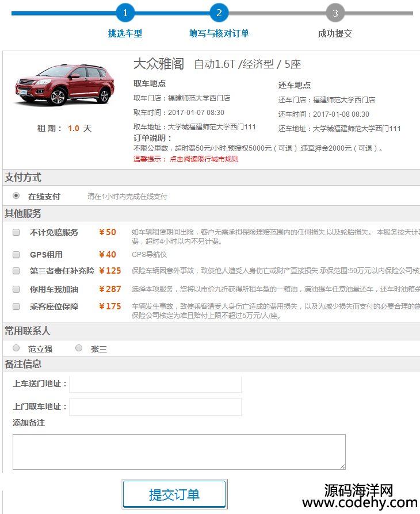Focus the 上门取车地址 input field
The image size is (420, 514).
point(155,407)
